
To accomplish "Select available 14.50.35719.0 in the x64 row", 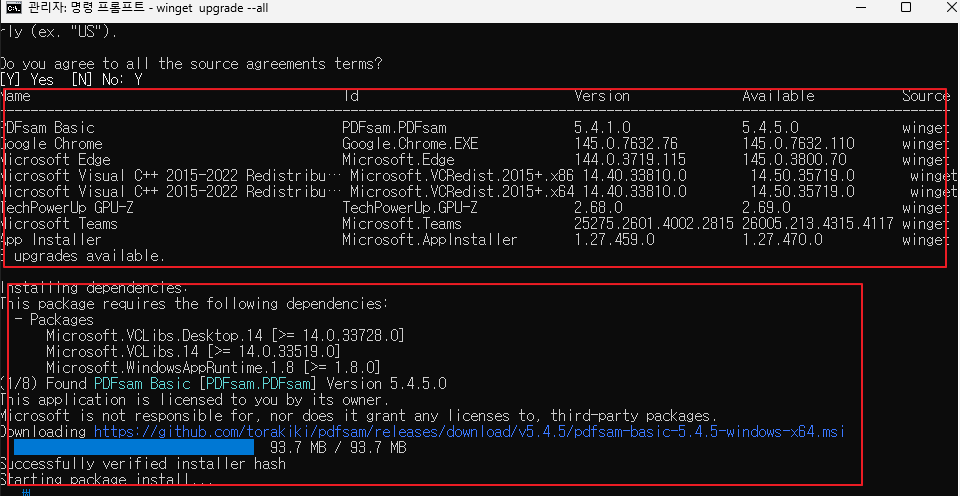I will tap(803, 192).
